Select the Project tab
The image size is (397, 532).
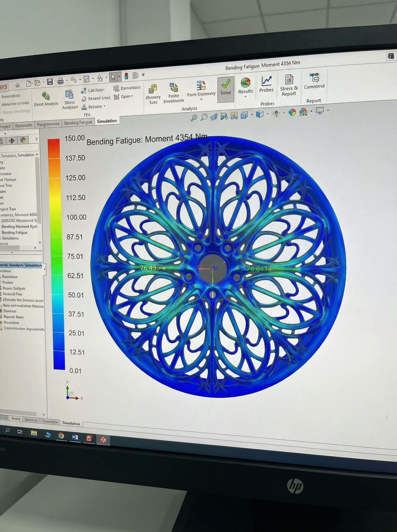click(5, 126)
